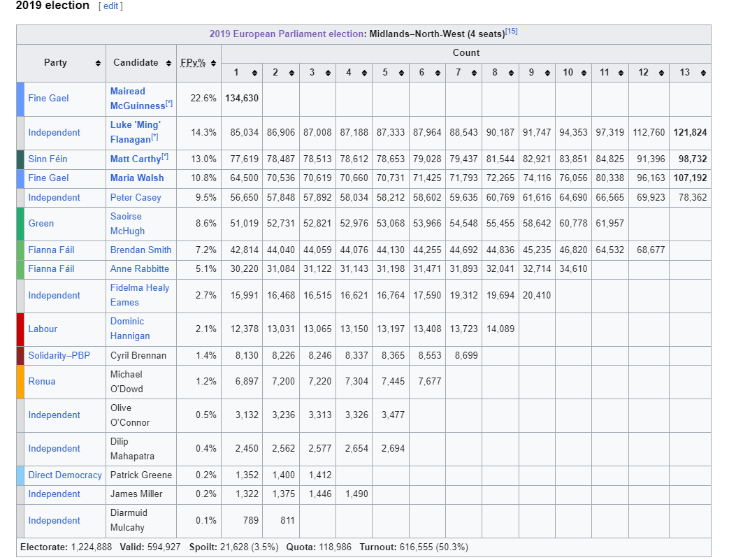
Task: Sort table by Party column arrows
Action: point(98,63)
